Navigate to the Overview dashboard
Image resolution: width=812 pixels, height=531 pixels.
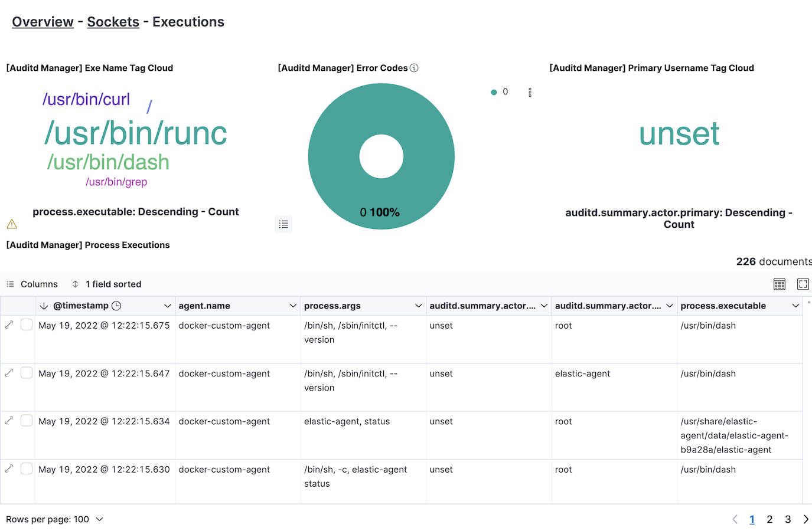pyautogui.click(x=43, y=21)
